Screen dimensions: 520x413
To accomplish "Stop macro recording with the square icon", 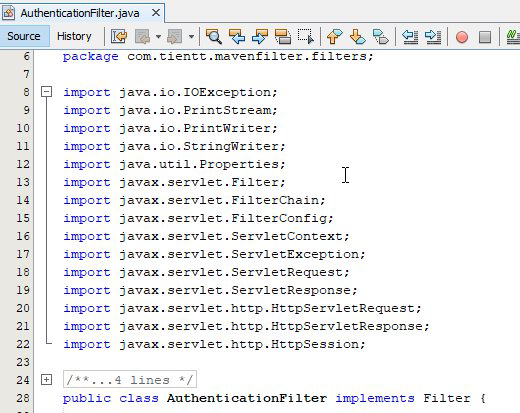I will pyautogui.click(x=485, y=37).
